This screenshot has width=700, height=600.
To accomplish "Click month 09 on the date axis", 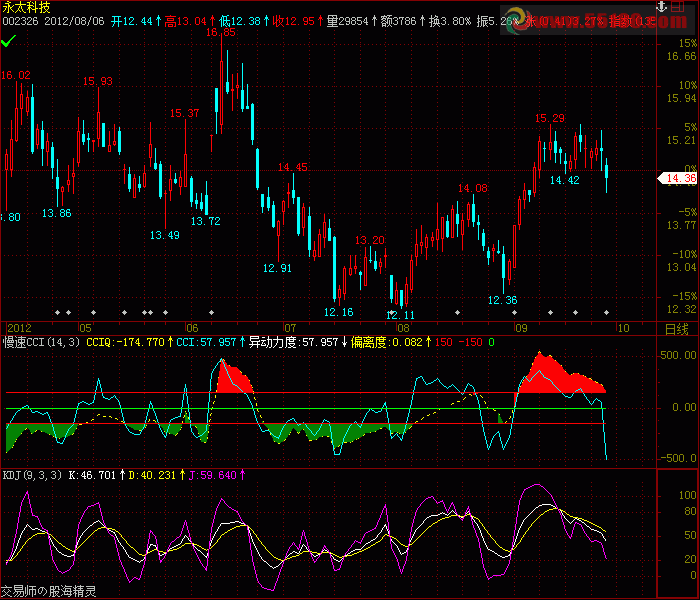I will 521,328.
